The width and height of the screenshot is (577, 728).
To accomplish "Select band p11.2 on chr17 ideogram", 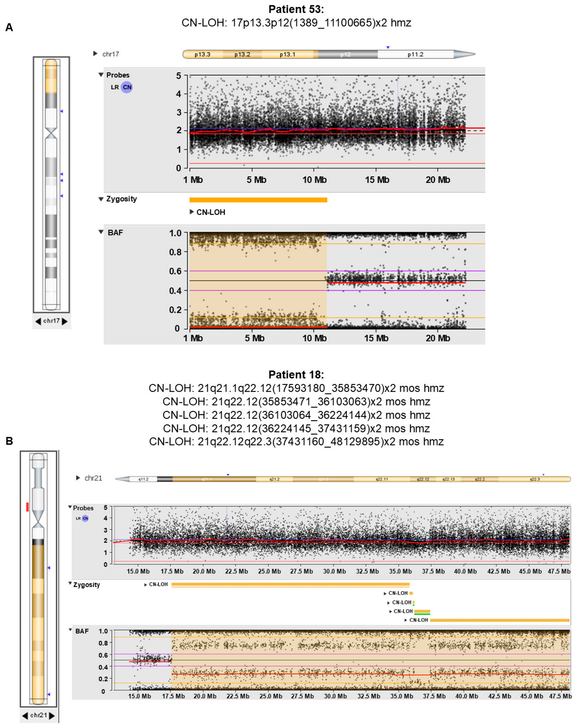I will click(415, 54).
